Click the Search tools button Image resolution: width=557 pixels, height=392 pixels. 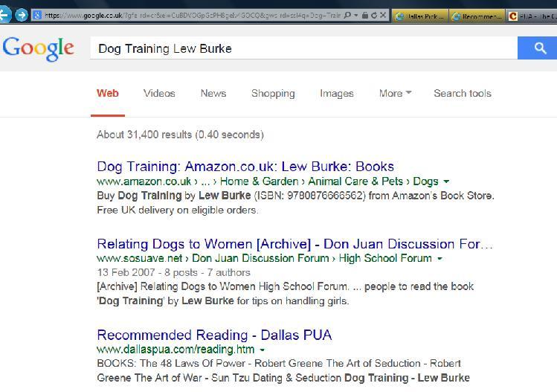pos(463,94)
